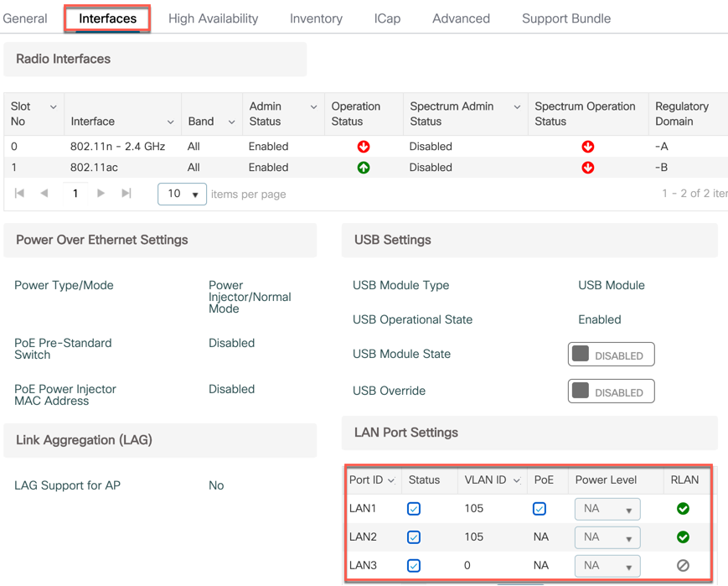The width and height of the screenshot is (728, 586).
Task: Toggle the LAN2 Status checkbox
Action: click(x=414, y=537)
